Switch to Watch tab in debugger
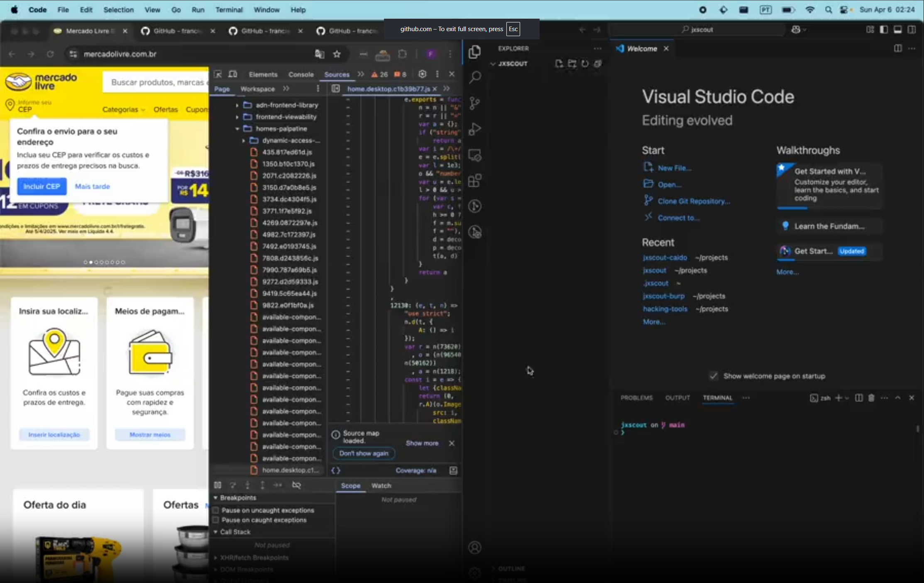 pyautogui.click(x=381, y=485)
